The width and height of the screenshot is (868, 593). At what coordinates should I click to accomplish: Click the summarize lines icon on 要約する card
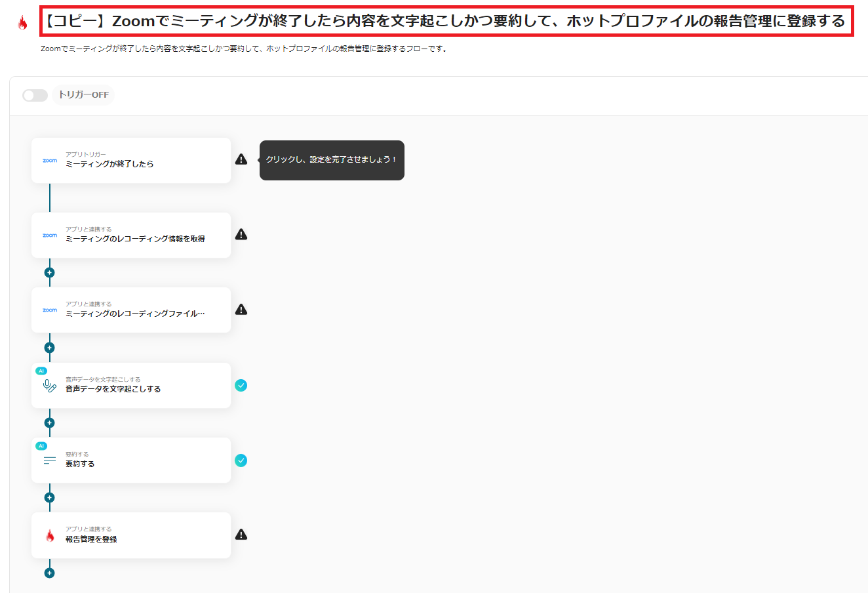tap(49, 460)
